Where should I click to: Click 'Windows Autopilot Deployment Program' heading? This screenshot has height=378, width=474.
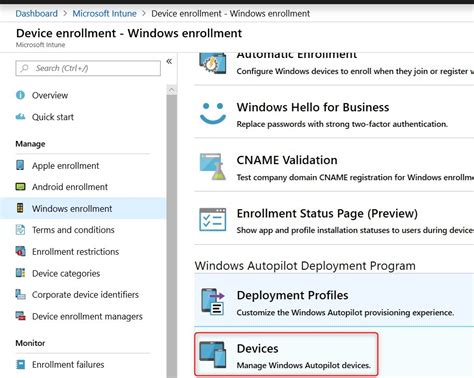305,266
